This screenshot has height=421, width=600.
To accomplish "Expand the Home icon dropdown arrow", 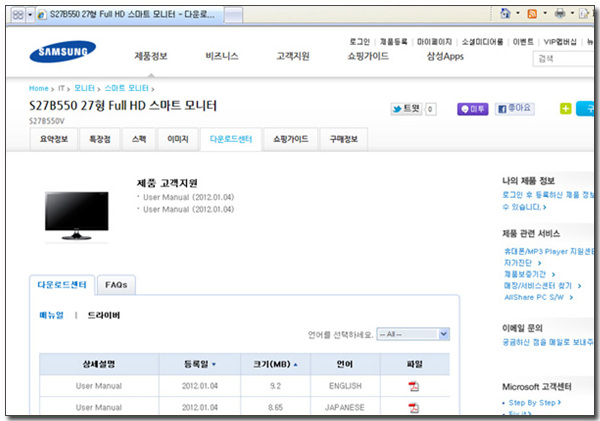I will tap(518, 13).
